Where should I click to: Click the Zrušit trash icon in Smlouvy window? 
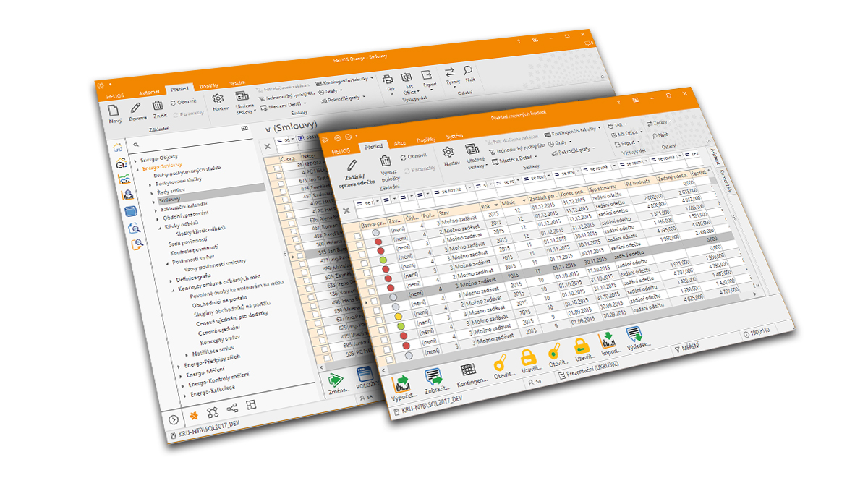tap(158, 105)
